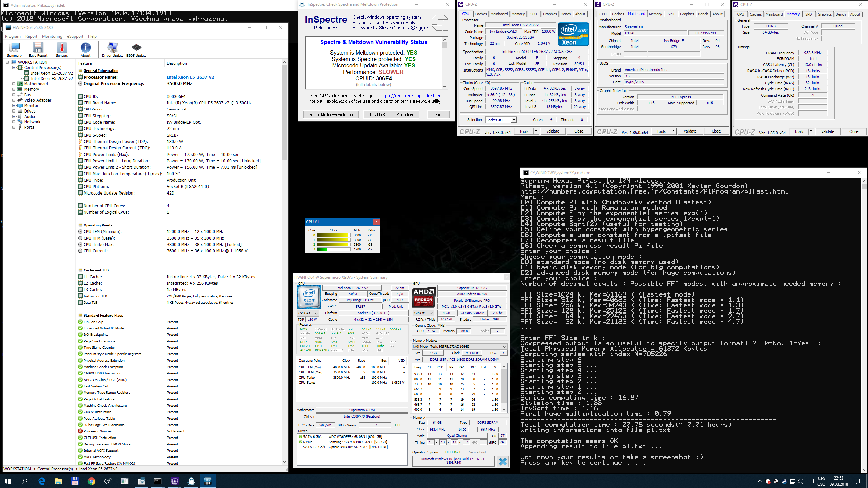This screenshot has height=488, width=868.
Task: Switch to InSpectre ghost taskbar icon
Action: point(191,481)
